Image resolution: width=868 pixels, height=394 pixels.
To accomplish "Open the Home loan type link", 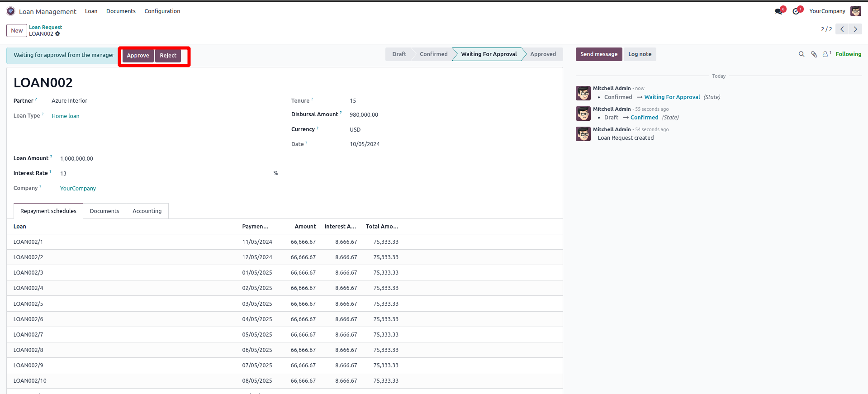I will point(66,116).
